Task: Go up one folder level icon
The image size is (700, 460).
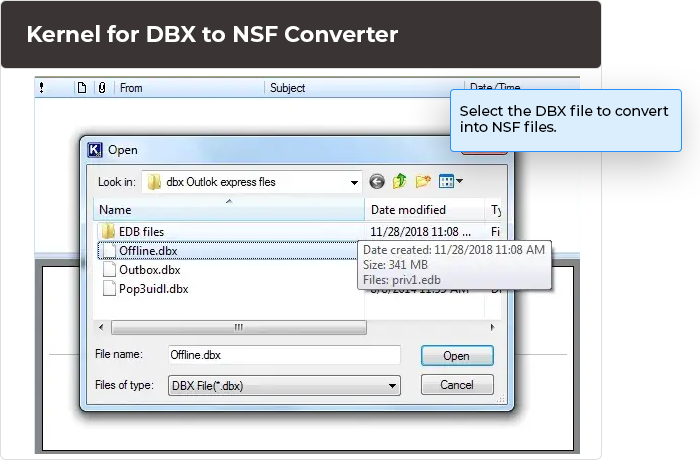Action: coord(400,181)
